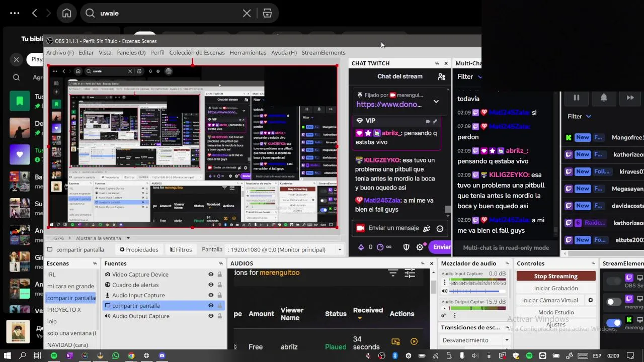The image size is (644, 362).
Task: Lock the Audio Input Capture source
Action: click(219, 295)
